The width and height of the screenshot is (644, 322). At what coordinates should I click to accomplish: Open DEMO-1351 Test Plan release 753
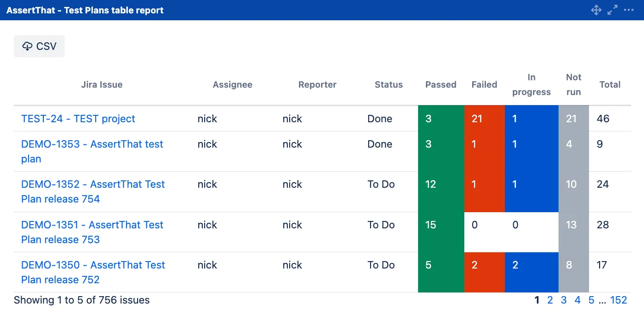click(x=92, y=232)
